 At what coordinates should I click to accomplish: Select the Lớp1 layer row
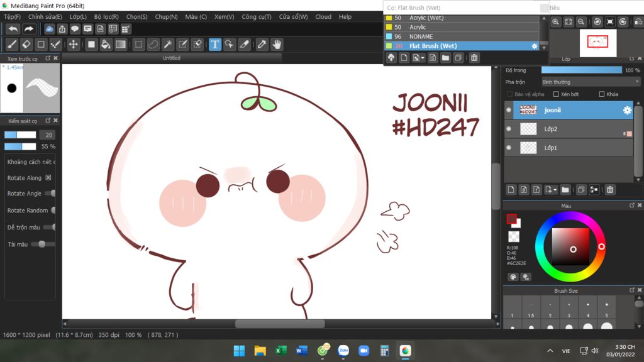coord(569,148)
